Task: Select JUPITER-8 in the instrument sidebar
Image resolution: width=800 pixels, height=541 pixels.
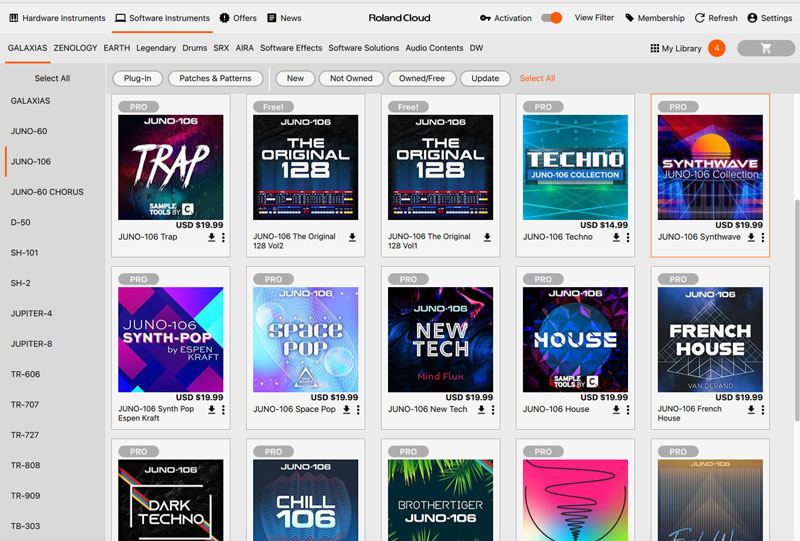Action: pos(31,344)
